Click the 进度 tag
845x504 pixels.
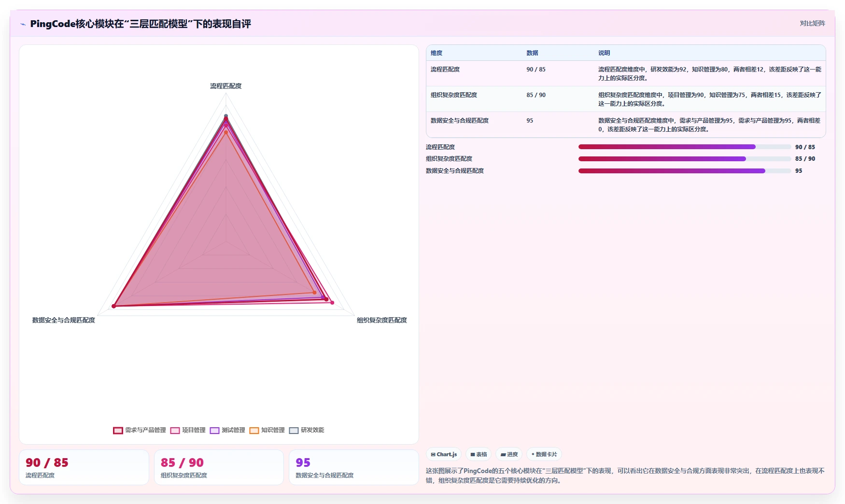click(x=509, y=454)
